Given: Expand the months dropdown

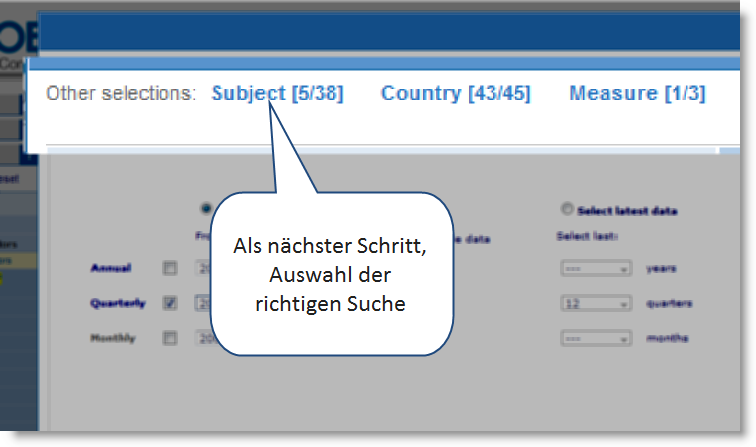Looking at the screenshot, I should pyautogui.click(x=595, y=339).
